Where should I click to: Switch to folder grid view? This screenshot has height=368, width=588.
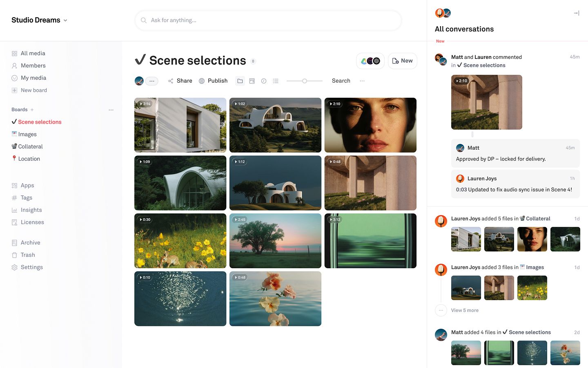240,81
